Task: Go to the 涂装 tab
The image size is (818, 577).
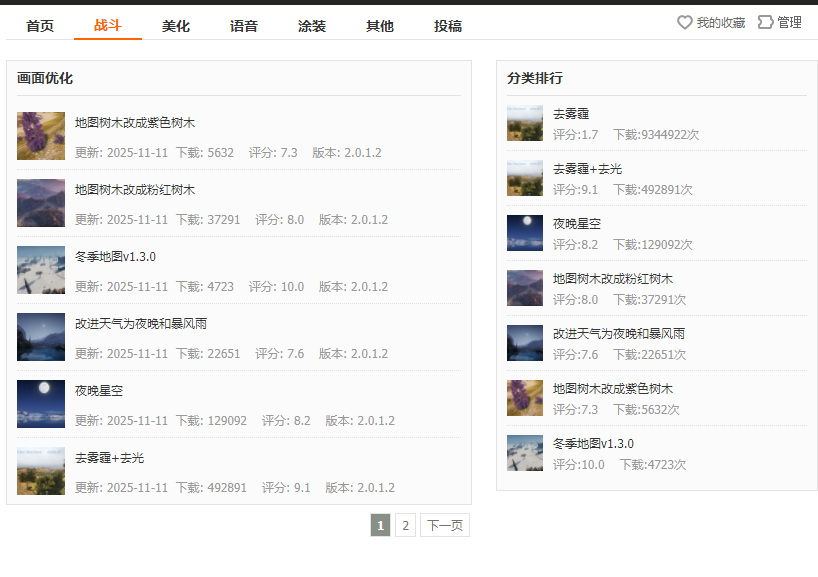Action: (312, 26)
